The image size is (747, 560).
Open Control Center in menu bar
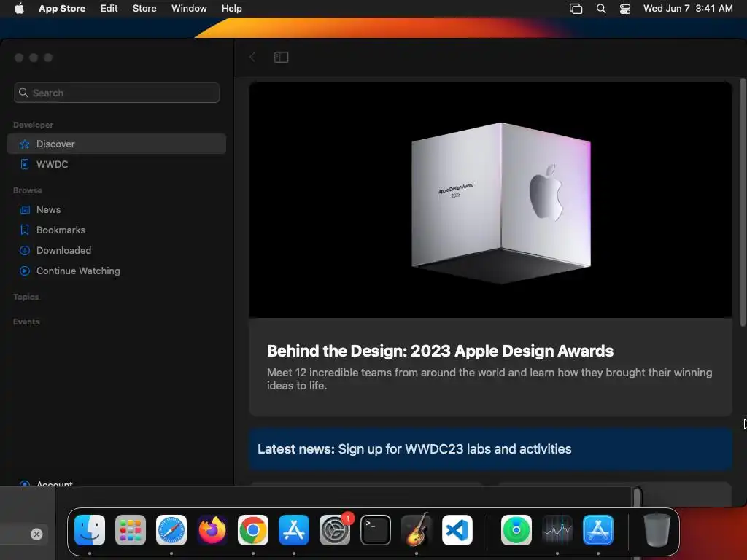625,9
